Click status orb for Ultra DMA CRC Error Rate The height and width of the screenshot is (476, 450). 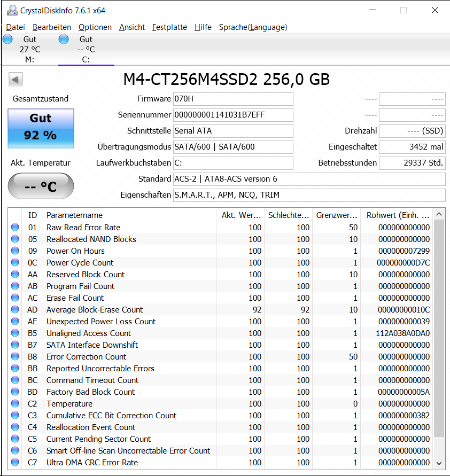pyautogui.click(x=15, y=462)
